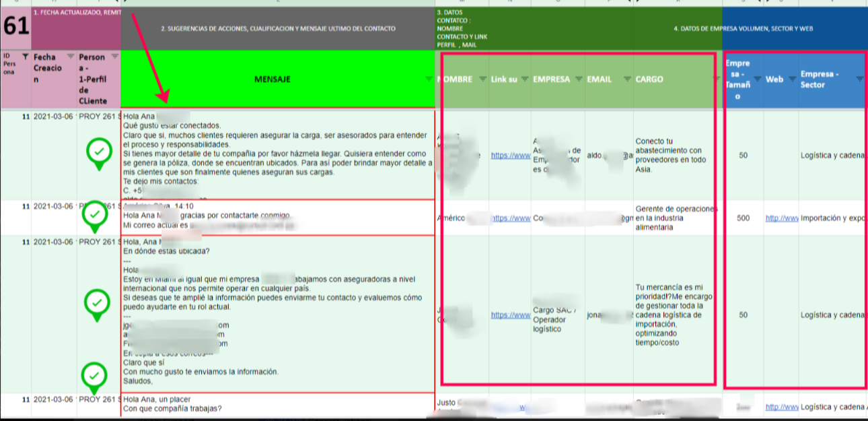Open the Persona 1-Perfil de Cliente filter
Screen dimensions: 868x421
tap(114, 56)
